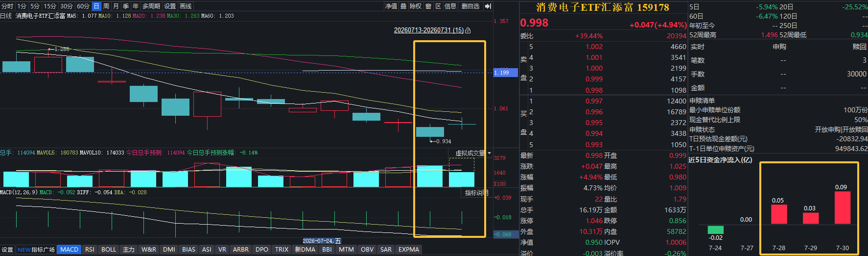Viewport: 868px width, 256px height.
Task: Select the 30分 period tab
Action: pos(67,6)
